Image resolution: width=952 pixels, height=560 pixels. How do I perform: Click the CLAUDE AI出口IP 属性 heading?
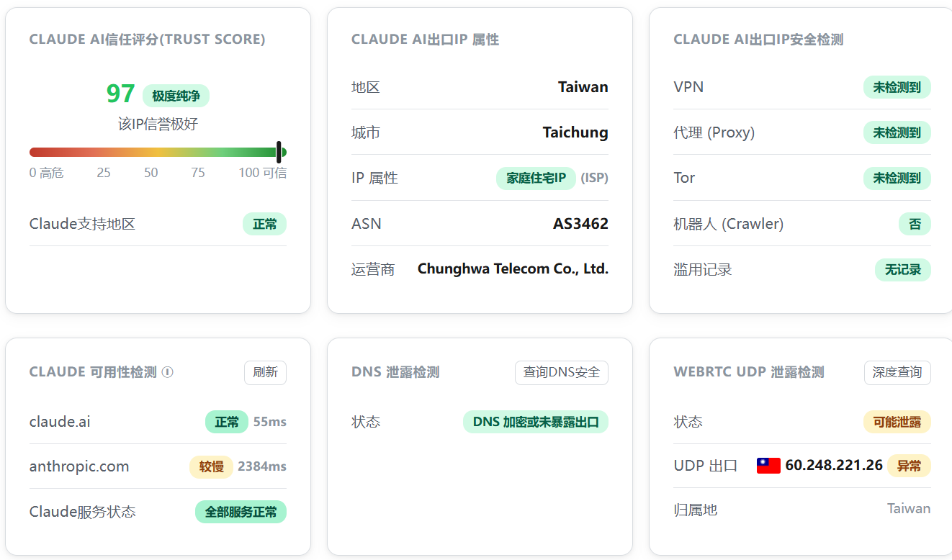pos(425,40)
